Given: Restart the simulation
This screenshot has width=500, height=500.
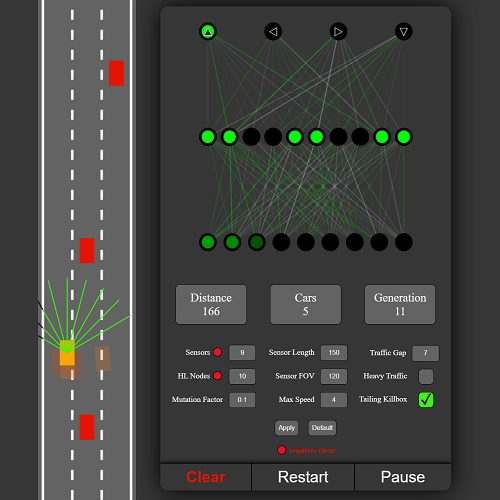Looking at the screenshot, I should pyautogui.click(x=303, y=477).
